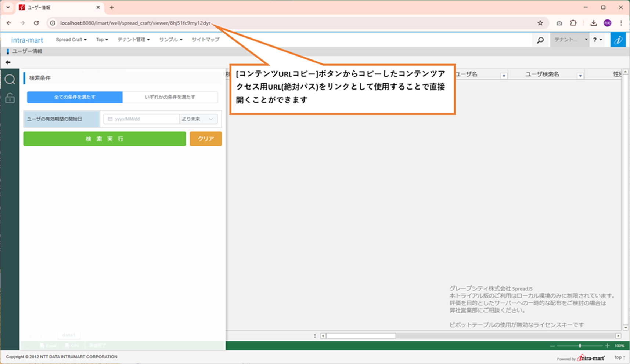The width and height of the screenshot is (630, 364).
Task: Open the ユーザ名 column filter dropdown
Action: [504, 76]
